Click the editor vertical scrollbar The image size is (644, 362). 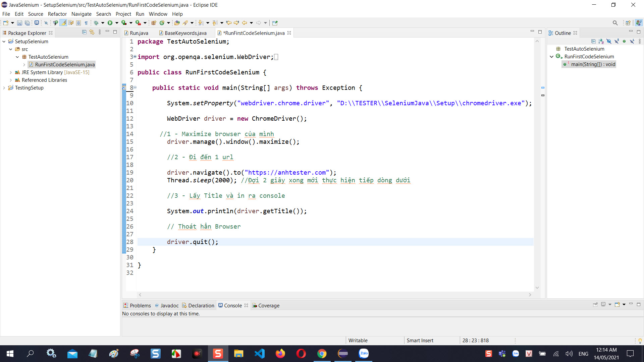537,168
